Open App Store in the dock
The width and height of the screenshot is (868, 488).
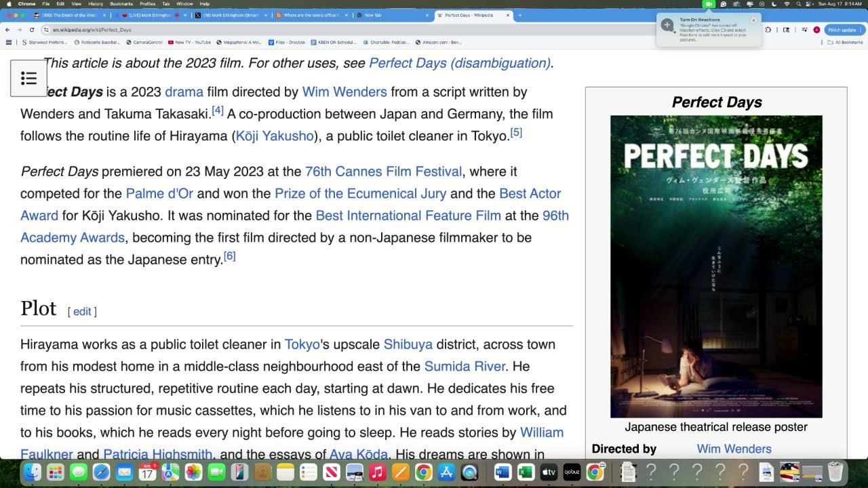(x=447, y=472)
